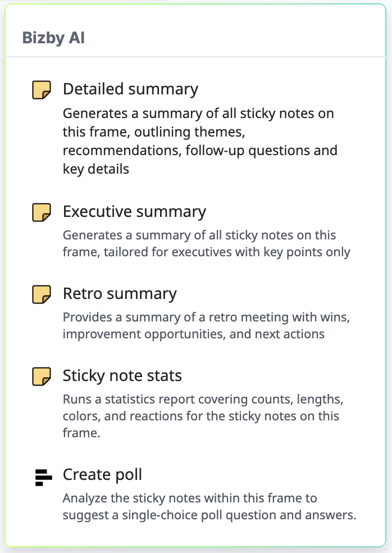
Task: Click the sticky note icon next to Sticky note stats
Action: tap(42, 377)
